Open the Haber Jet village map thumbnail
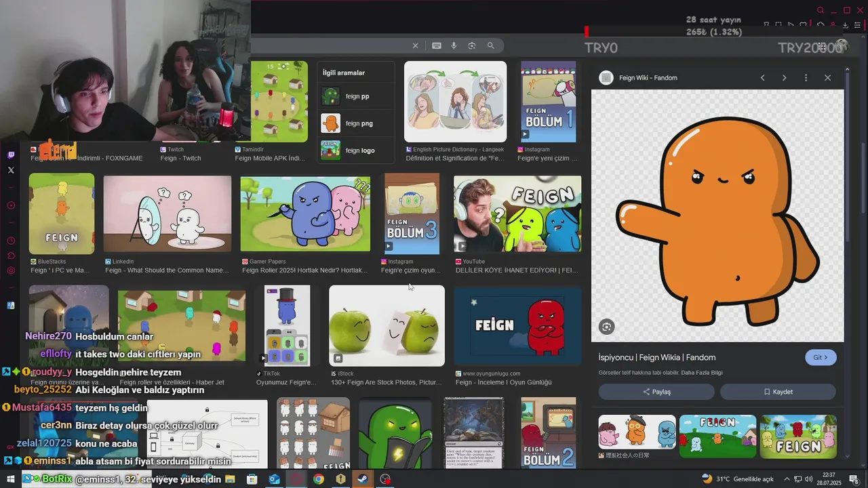This screenshot has width=868, height=488. coord(182,327)
